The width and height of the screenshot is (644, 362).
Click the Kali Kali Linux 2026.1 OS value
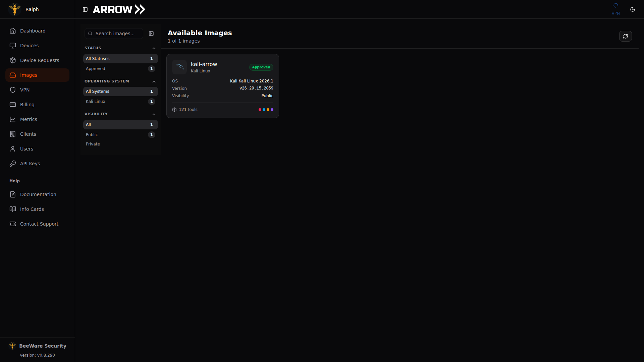coord(252,81)
